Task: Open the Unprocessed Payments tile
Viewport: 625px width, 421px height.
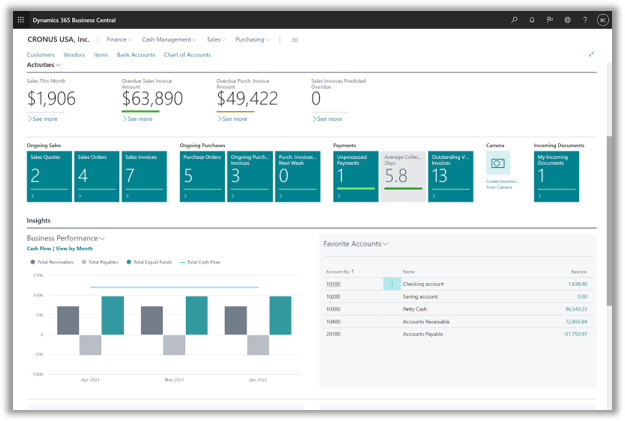Action: (356, 176)
